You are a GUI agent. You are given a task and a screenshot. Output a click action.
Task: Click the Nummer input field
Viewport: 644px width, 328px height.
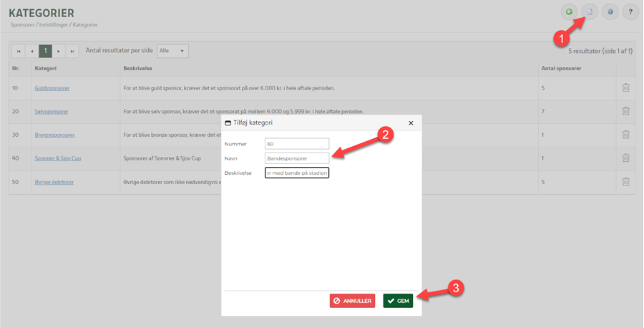[x=296, y=143]
